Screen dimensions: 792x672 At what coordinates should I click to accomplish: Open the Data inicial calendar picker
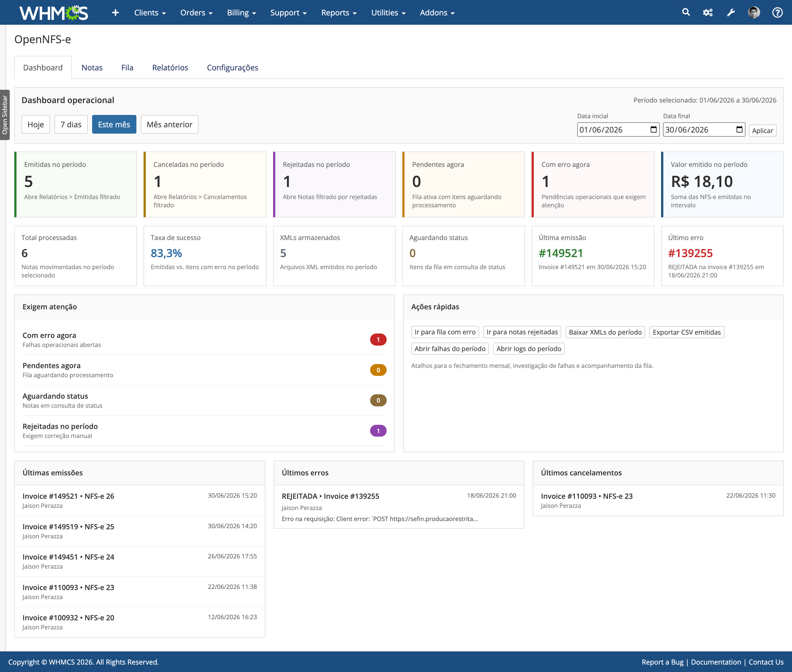click(x=654, y=129)
